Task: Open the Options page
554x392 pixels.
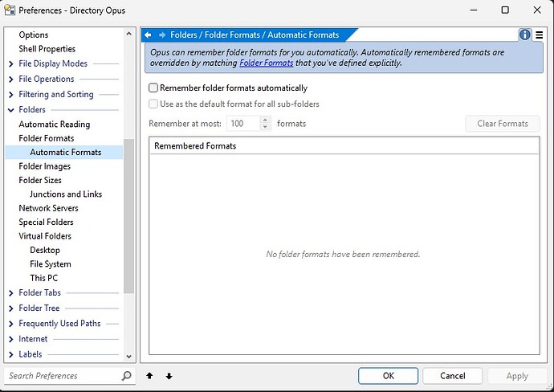Action: click(x=34, y=35)
